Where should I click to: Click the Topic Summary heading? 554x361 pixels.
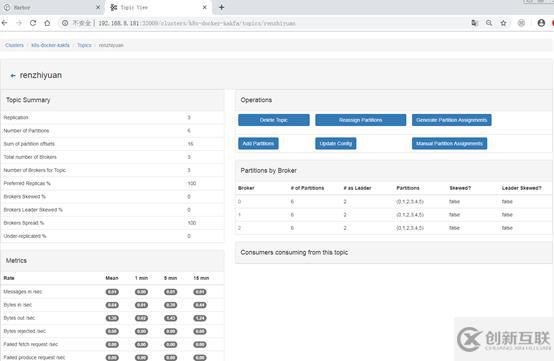(x=28, y=100)
